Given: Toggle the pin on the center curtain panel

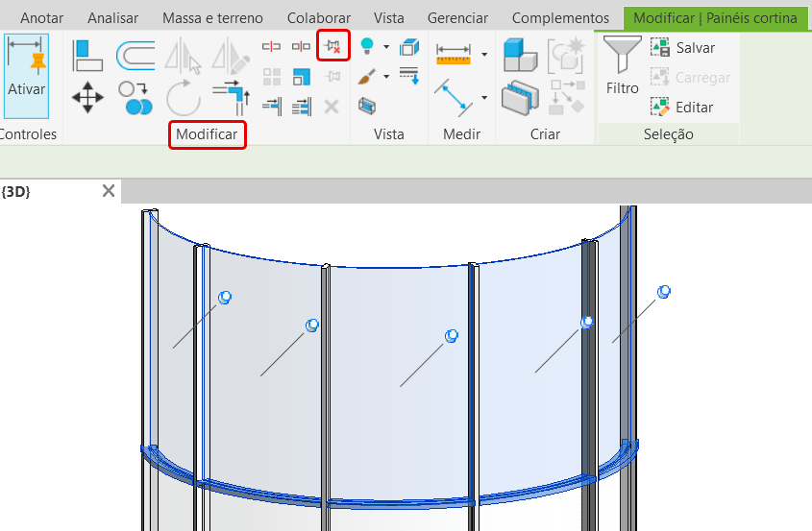Looking at the screenshot, I should [451, 336].
